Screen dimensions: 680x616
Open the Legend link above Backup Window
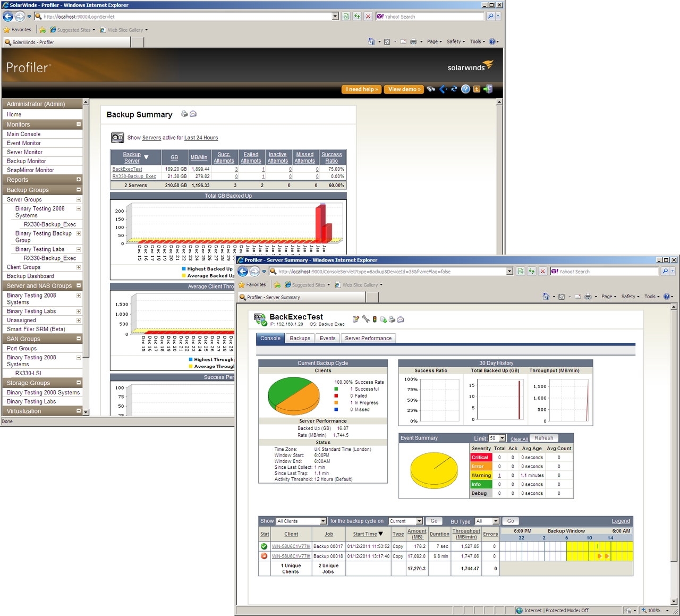(620, 521)
